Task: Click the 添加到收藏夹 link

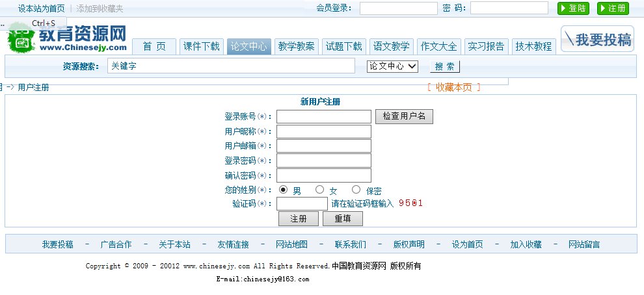Action: (100, 8)
